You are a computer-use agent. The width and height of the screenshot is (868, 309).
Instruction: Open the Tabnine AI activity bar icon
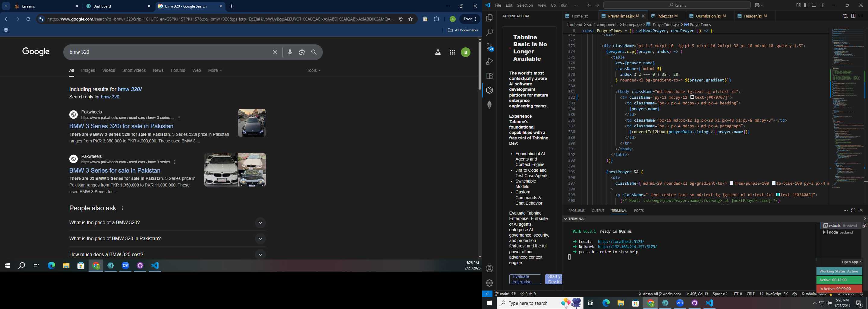click(x=489, y=91)
